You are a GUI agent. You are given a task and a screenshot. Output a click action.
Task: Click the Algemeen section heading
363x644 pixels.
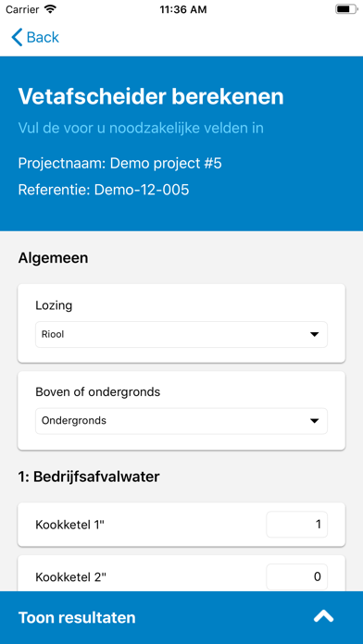pos(53,259)
